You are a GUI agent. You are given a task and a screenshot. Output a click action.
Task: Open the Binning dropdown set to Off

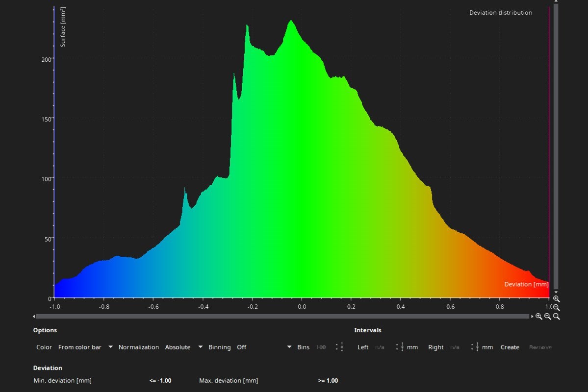264,347
